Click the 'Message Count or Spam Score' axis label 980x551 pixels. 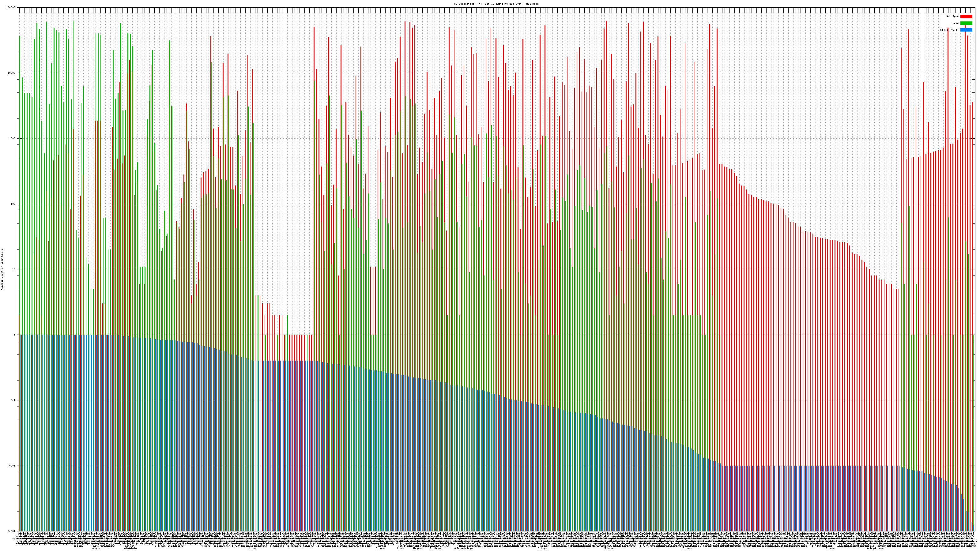(x=2, y=270)
